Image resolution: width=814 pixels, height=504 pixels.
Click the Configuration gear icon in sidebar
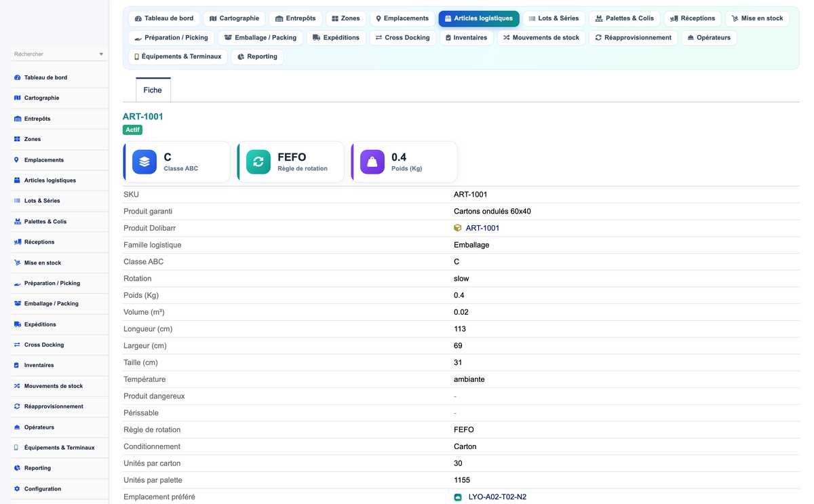pyautogui.click(x=18, y=488)
